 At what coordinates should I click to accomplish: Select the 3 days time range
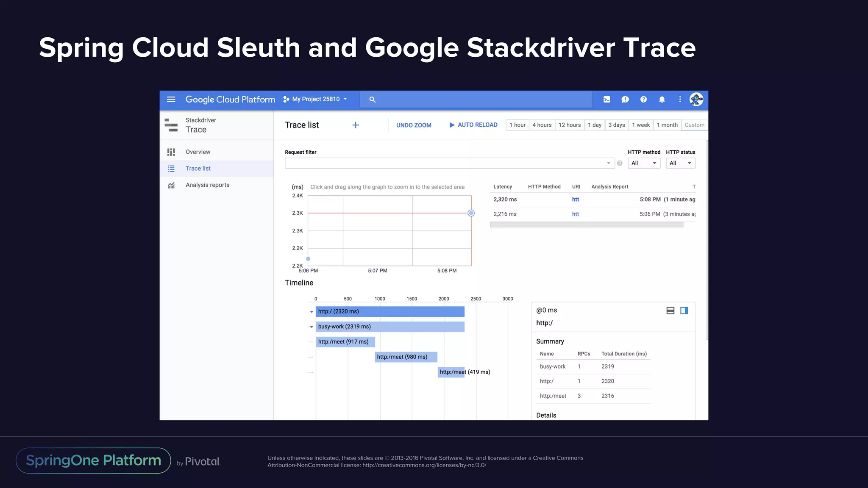[x=617, y=125]
